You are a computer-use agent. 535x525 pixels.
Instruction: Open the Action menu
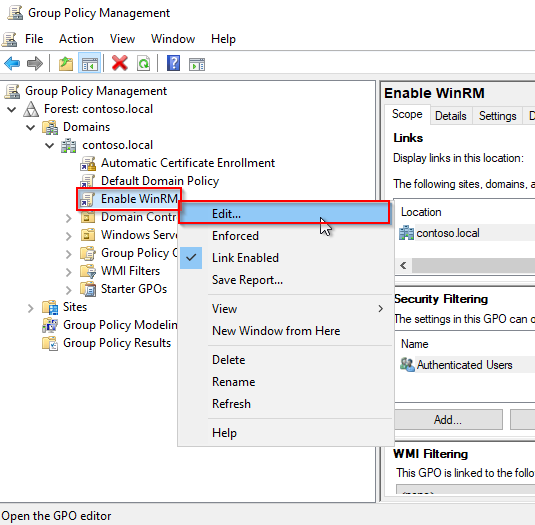point(76,39)
